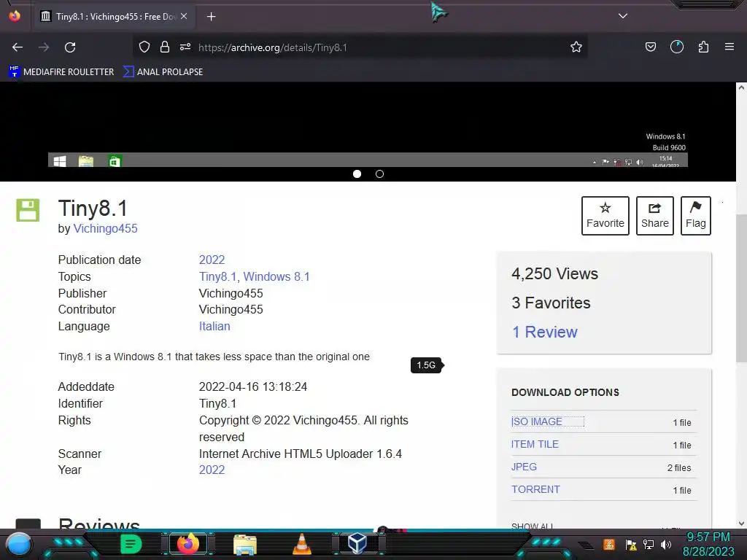
Task: Click the Windows 8.1 screenshot preview
Action: pos(368,125)
